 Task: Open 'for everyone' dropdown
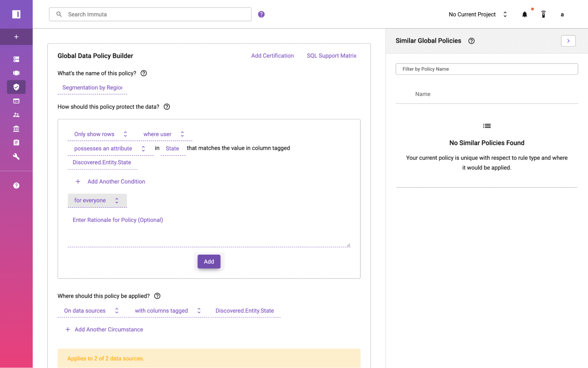tap(97, 200)
